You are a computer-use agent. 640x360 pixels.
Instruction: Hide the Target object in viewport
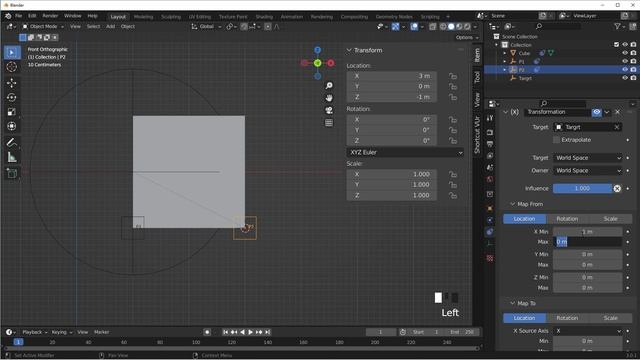tap(625, 78)
